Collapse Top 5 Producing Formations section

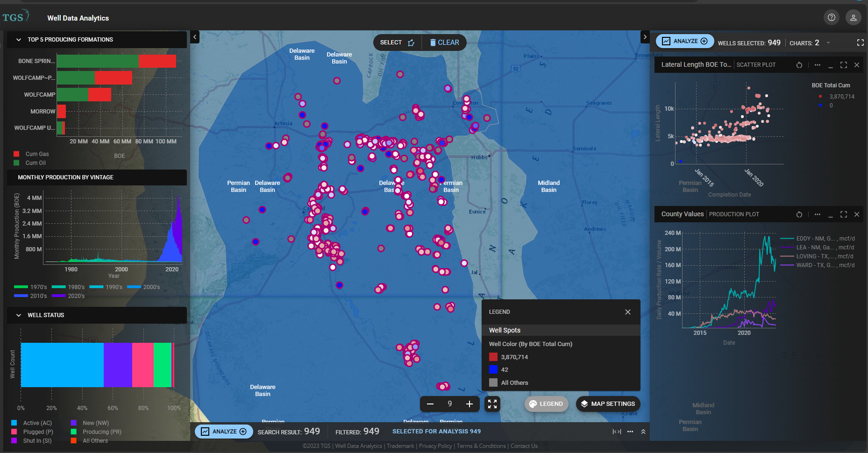[19, 40]
